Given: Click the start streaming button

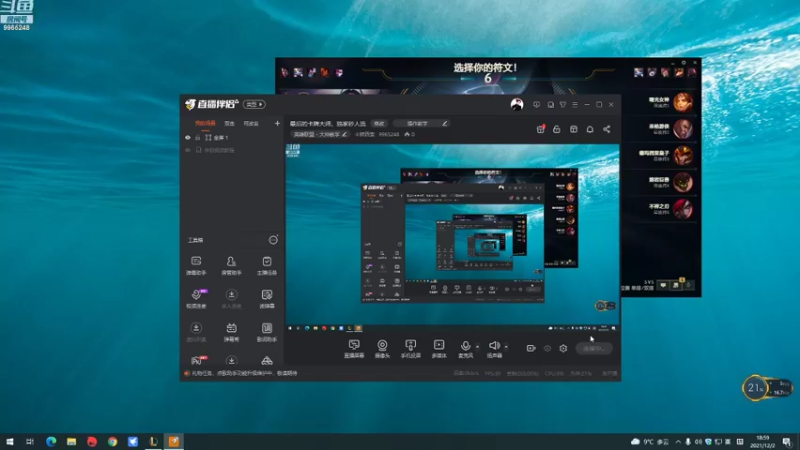Looking at the screenshot, I should [594, 348].
